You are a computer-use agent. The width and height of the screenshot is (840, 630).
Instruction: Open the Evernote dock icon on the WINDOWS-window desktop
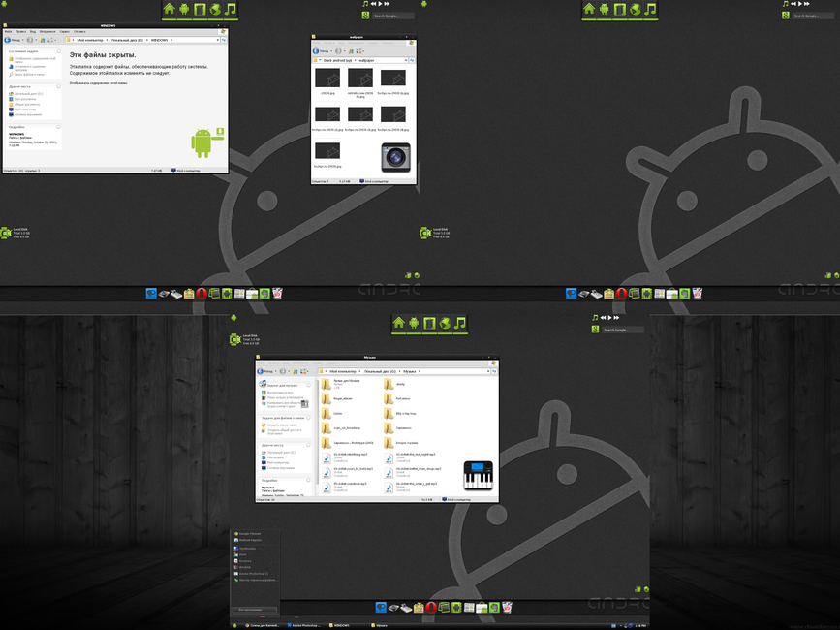click(x=264, y=294)
